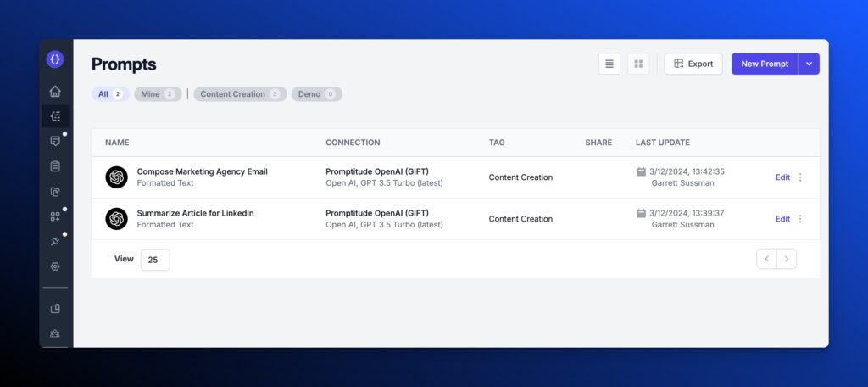
Task: Open the clipboard icon in sidebar
Action: [55, 166]
